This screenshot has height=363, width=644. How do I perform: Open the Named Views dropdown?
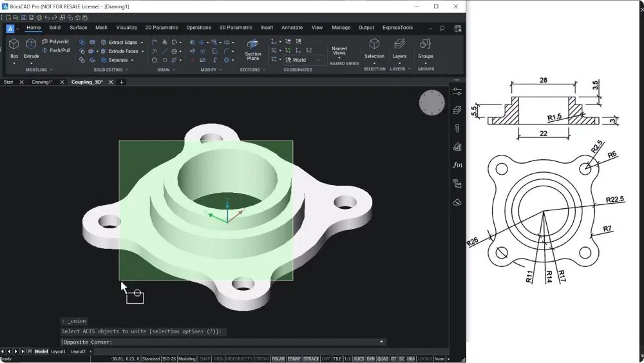click(339, 51)
